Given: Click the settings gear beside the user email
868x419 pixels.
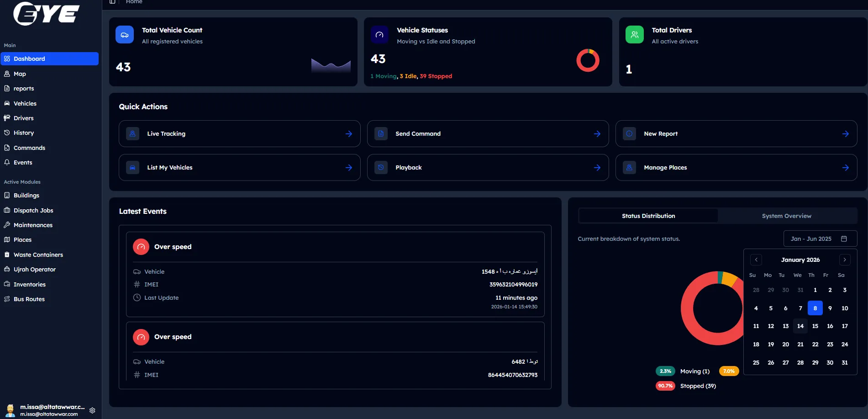Looking at the screenshot, I should pos(92,410).
